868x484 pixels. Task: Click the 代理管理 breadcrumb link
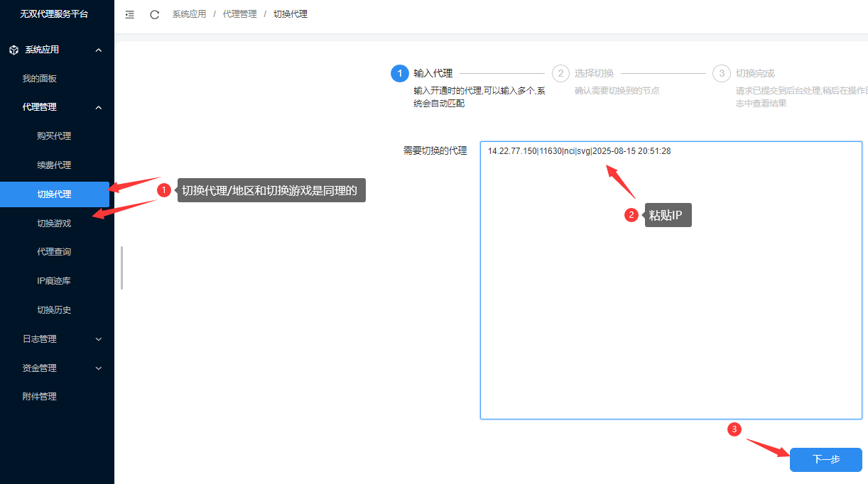coord(239,13)
